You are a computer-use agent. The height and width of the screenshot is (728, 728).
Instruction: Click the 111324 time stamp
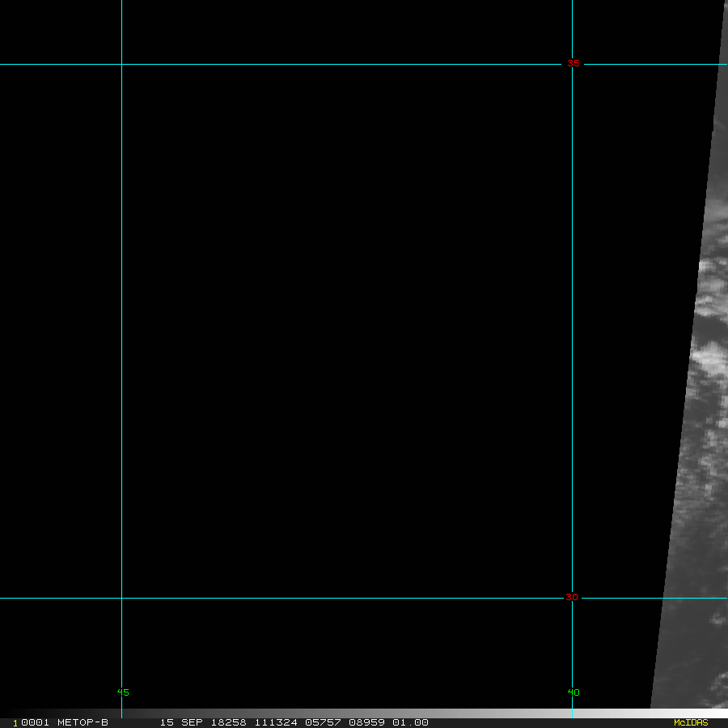coord(277,722)
